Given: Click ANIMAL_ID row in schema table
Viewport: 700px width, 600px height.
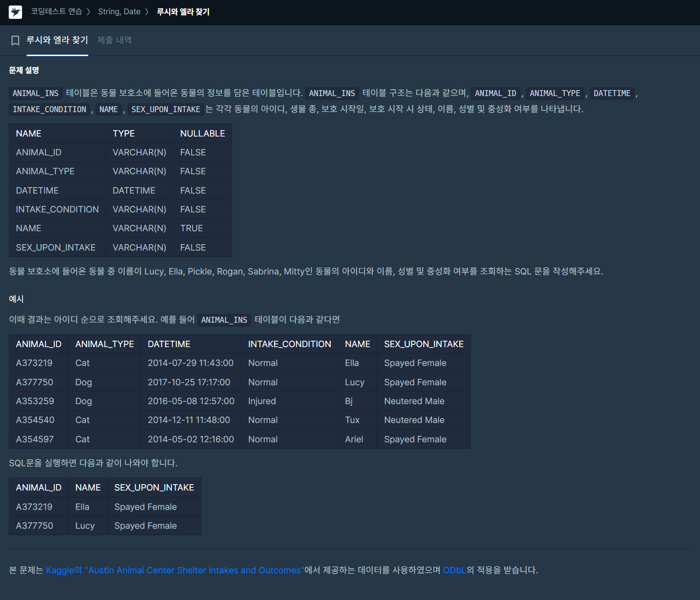Looking at the screenshot, I should pyautogui.click(x=120, y=152).
